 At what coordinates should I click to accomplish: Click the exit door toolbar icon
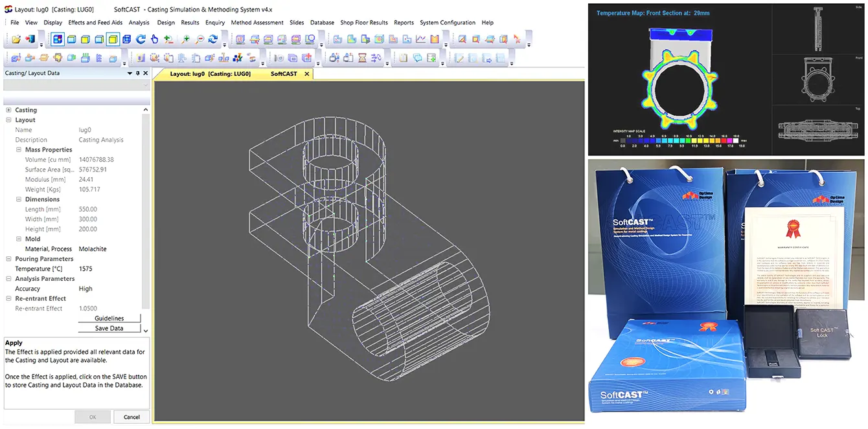coord(30,39)
